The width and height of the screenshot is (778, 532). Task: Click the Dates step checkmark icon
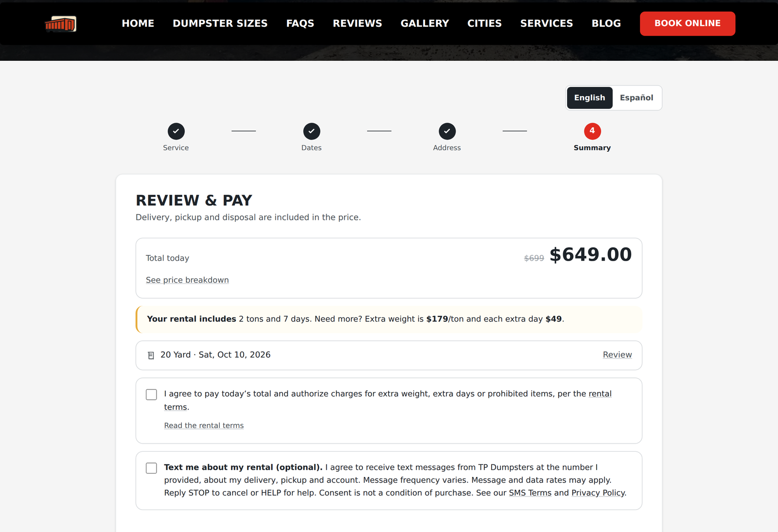point(312,131)
